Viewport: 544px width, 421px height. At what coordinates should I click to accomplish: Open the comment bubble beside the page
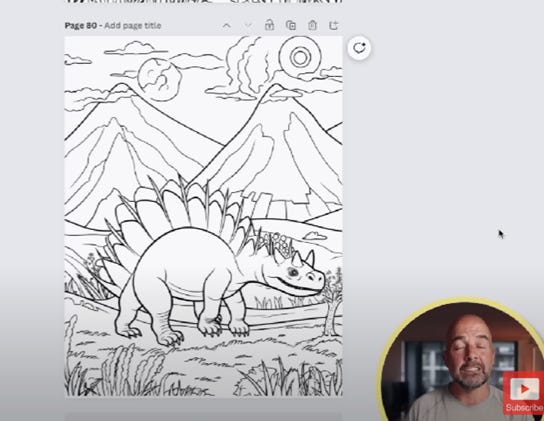[x=359, y=48]
